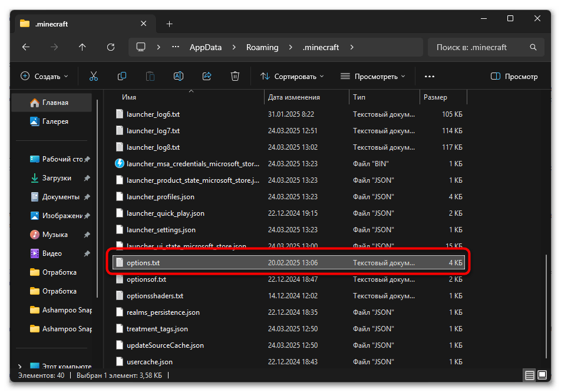The width and height of the screenshot is (561, 392).
Task: Open Изображения in the sidebar
Action: pyautogui.click(x=51, y=216)
